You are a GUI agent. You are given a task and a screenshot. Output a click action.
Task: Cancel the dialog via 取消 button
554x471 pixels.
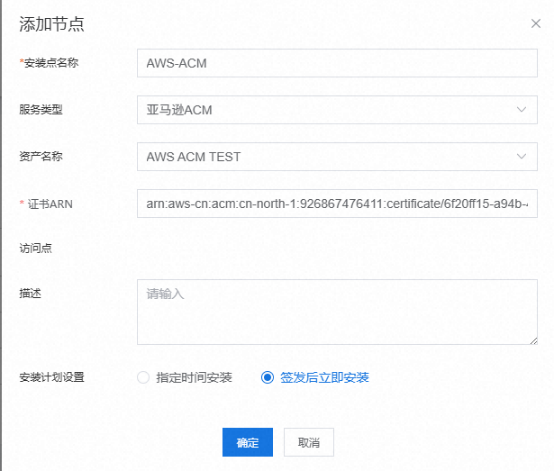pos(308,442)
